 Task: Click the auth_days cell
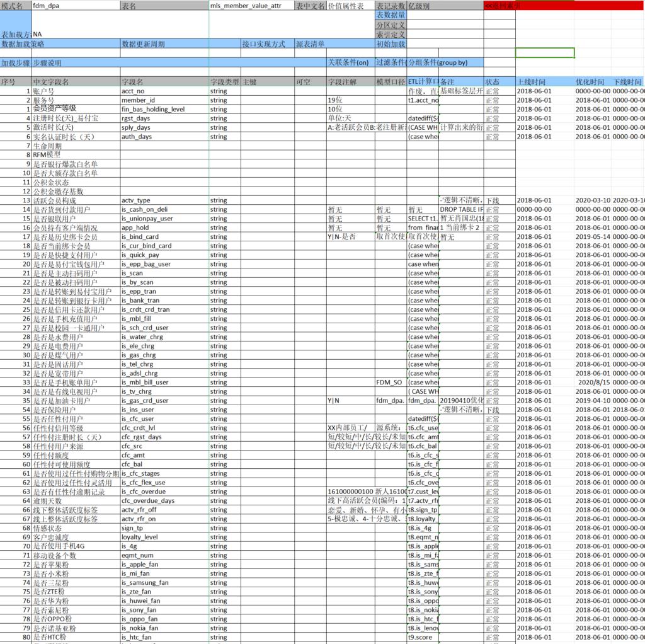point(165,137)
